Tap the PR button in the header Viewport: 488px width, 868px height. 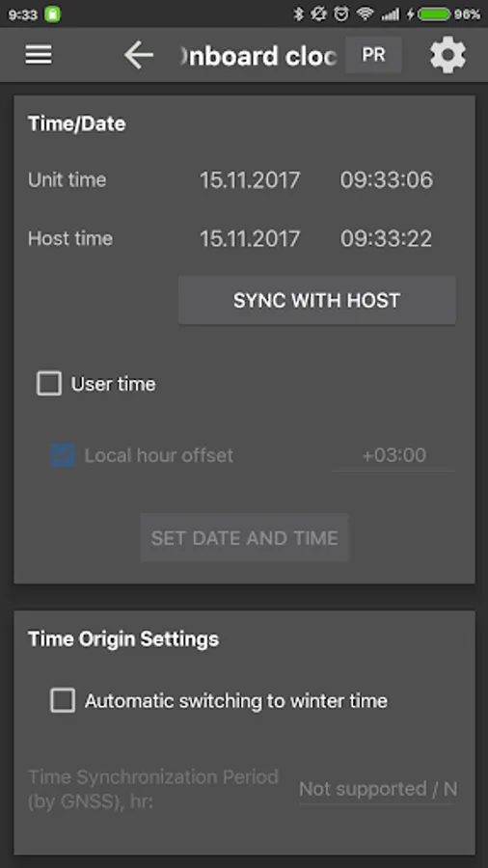(x=373, y=55)
